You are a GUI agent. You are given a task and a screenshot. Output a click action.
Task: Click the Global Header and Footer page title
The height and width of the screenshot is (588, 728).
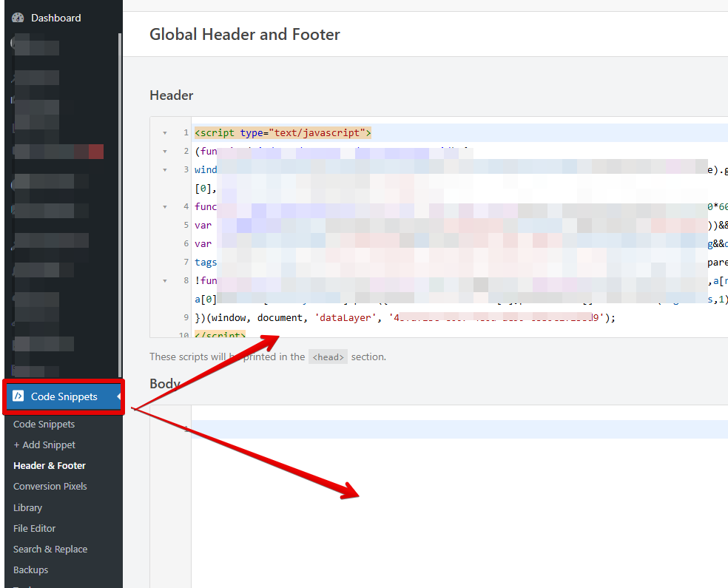click(x=245, y=34)
